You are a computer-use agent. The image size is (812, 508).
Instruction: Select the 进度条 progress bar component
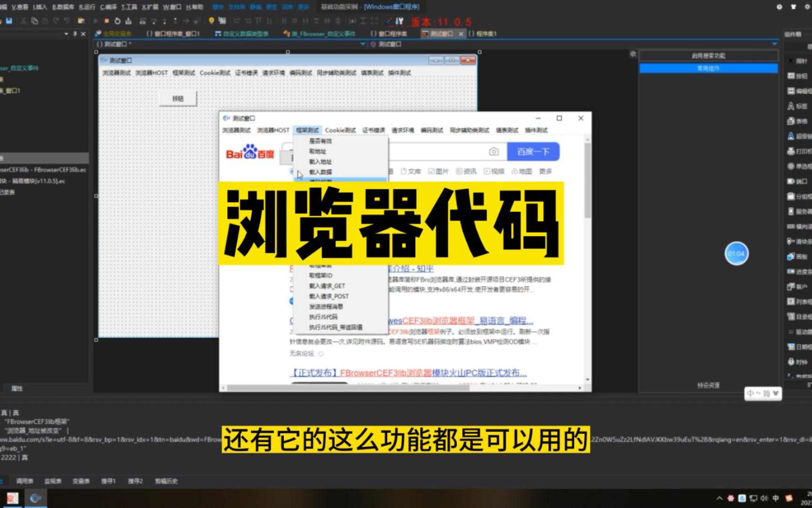point(799,271)
